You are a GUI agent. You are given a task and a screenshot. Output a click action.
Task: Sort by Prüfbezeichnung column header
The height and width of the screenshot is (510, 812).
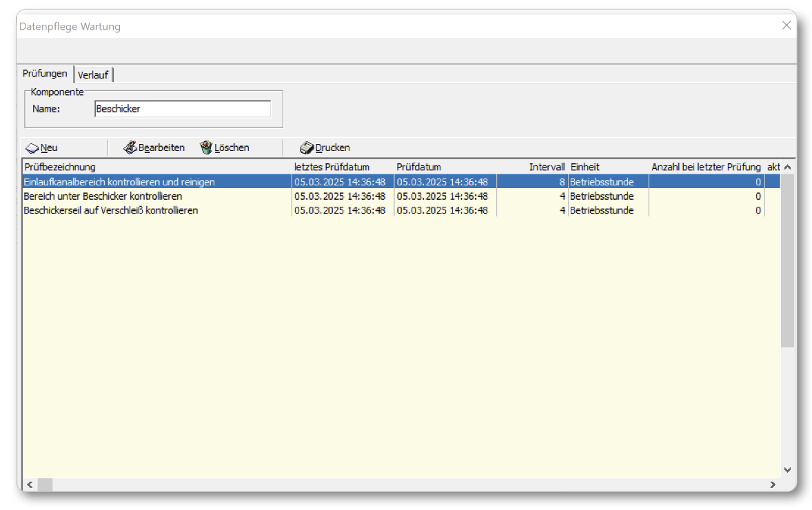[156, 167]
